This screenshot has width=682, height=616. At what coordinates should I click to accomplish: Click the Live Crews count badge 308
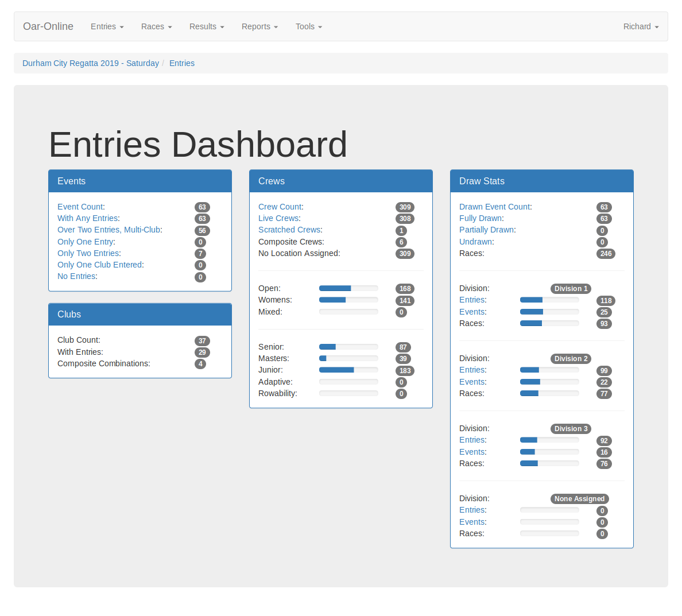(405, 219)
